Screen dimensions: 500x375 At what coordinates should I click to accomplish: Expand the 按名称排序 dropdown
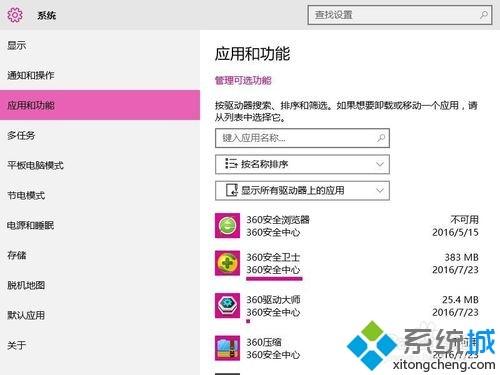(x=302, y=164)
